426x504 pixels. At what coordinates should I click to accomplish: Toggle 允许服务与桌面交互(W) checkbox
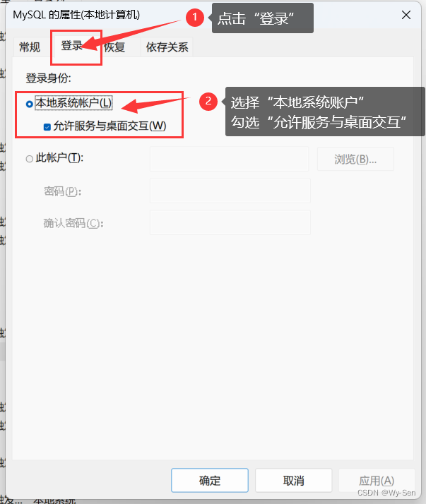[x=47, y=127]
